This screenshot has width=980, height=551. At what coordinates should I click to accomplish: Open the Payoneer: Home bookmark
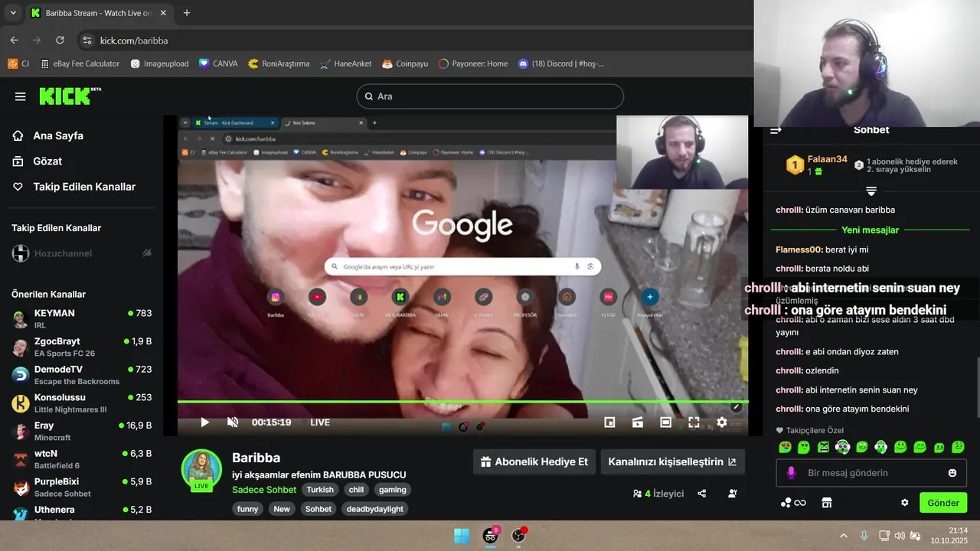tap(473, 64)
